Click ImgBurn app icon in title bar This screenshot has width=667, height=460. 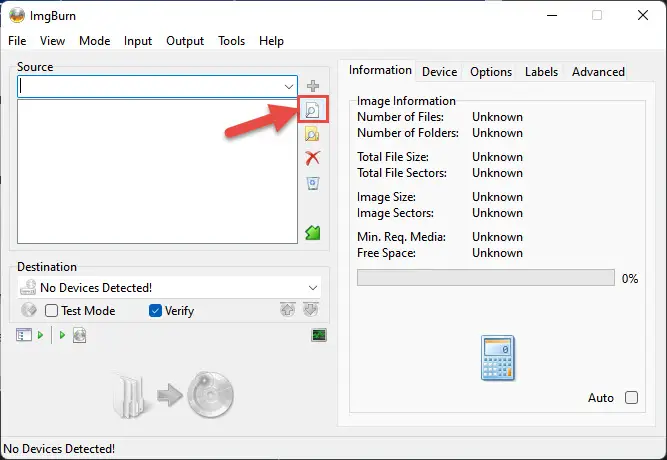pos(17,16)
